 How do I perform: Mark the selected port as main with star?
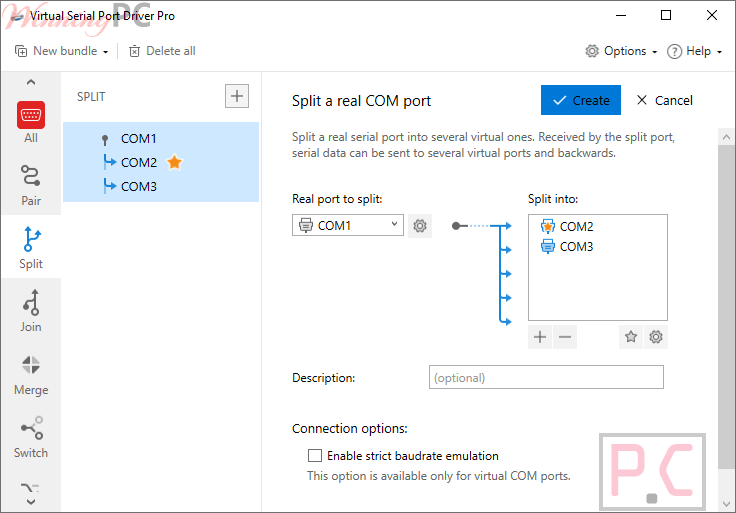click(631, 337)
